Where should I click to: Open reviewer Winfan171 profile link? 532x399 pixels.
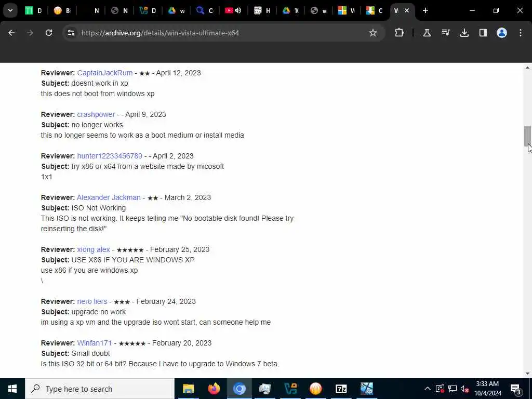click(x=95, y=343)
